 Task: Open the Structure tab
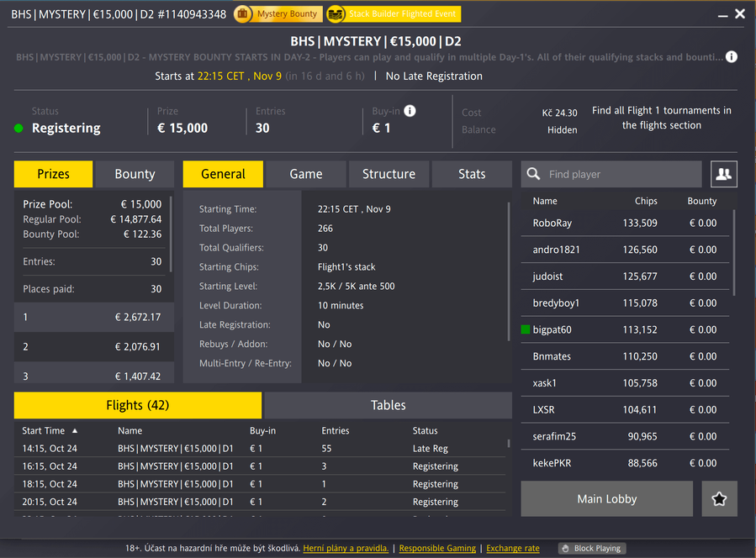coord(389,174)
